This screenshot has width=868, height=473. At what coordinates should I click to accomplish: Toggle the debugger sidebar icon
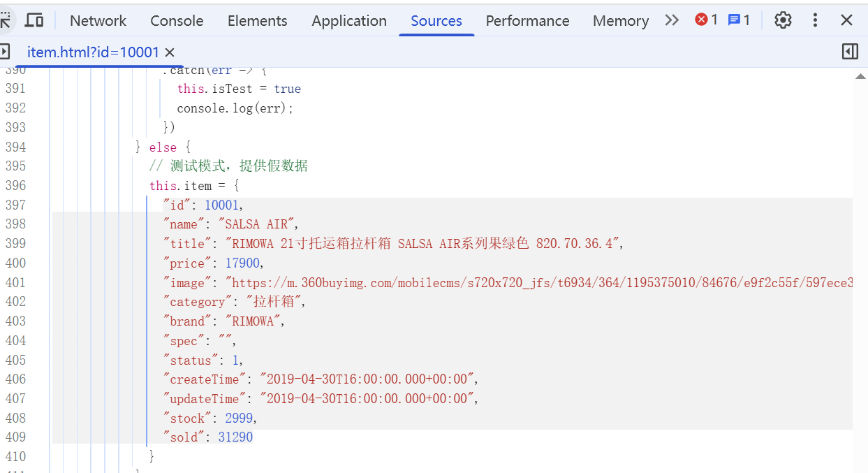click(850, 51)
